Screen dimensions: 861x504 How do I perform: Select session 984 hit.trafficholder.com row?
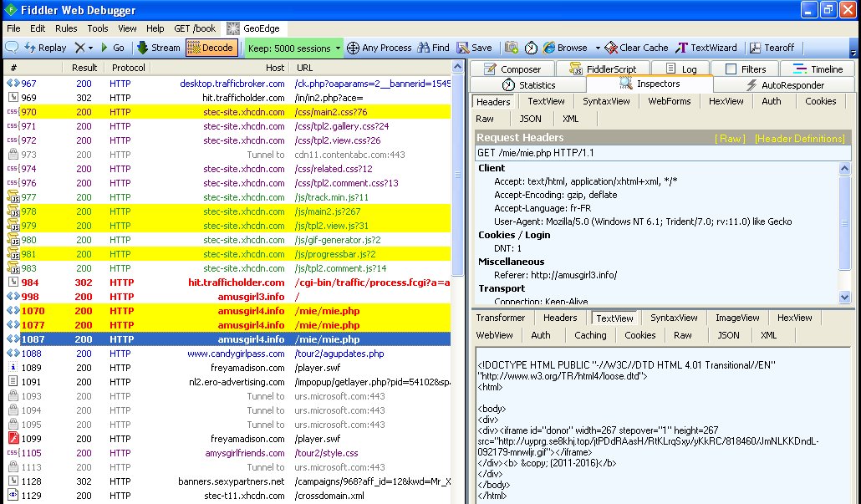228,283
